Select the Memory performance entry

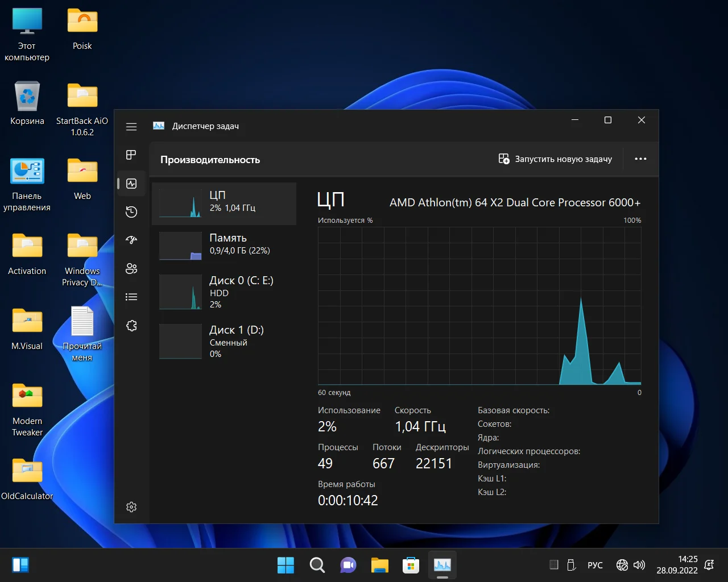224,246
